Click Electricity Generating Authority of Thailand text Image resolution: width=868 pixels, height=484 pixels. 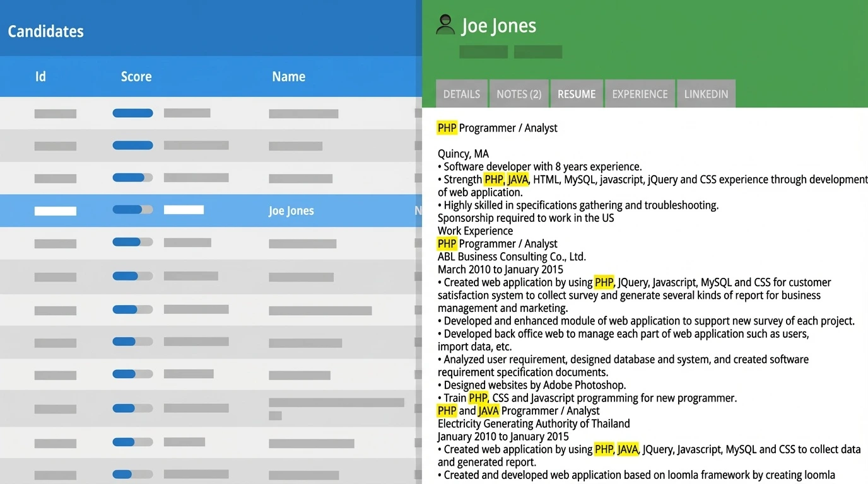[534, 423]
